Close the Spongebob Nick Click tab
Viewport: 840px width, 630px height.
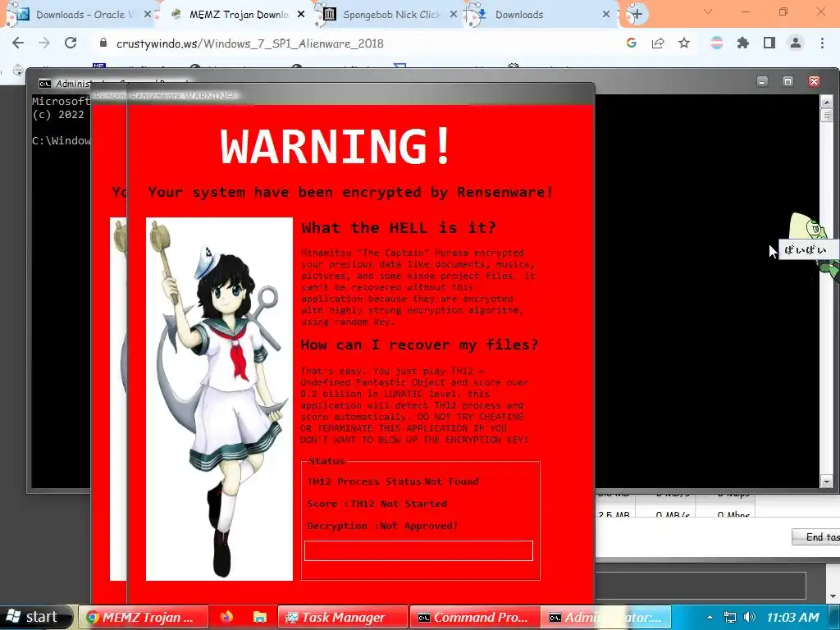click(454, 15)
